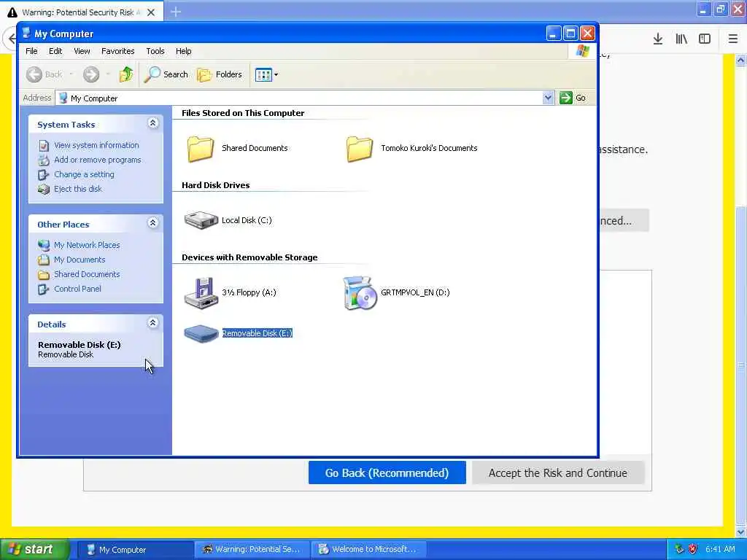
Task: Click Change a setting link
Action: [x=84, y=174]
